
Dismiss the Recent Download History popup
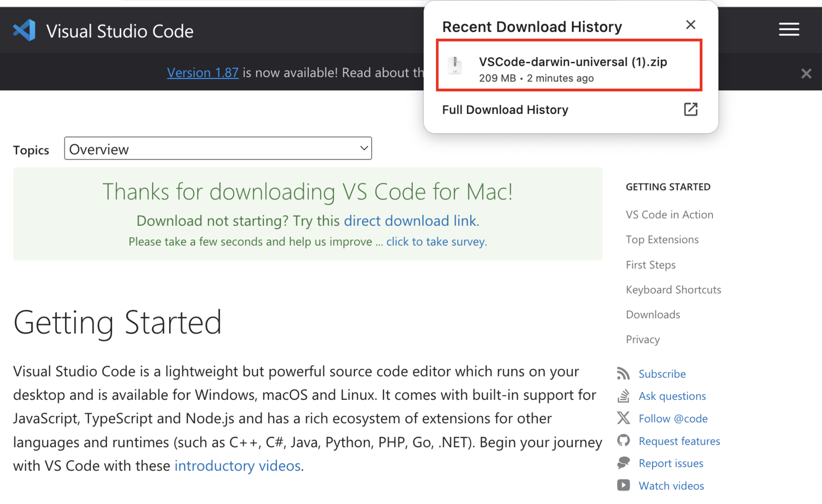tap(690, 25)
